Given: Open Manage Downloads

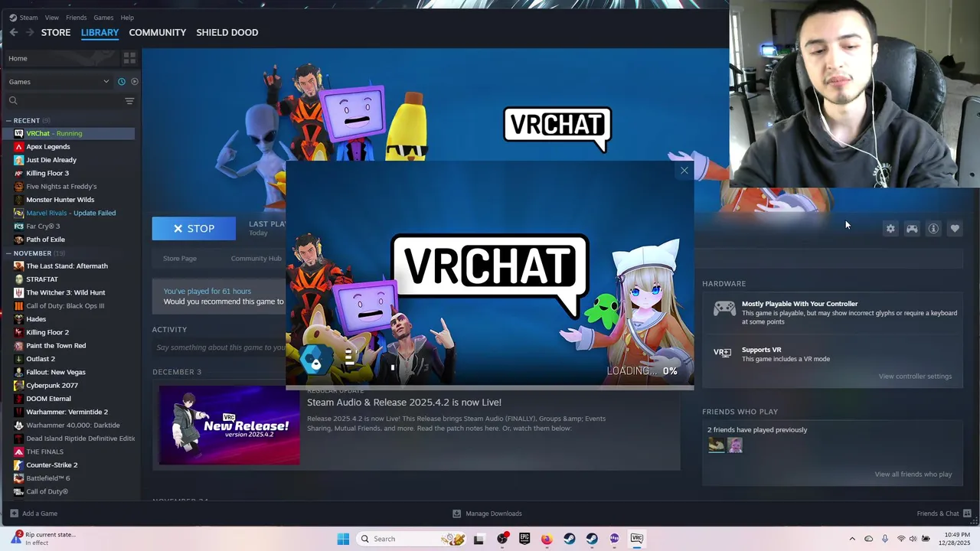Looking at the screenshot, I should click(x=487, y=514).
